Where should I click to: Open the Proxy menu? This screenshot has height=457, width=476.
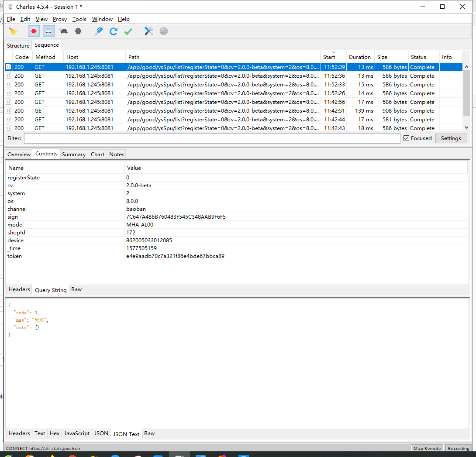60,19
